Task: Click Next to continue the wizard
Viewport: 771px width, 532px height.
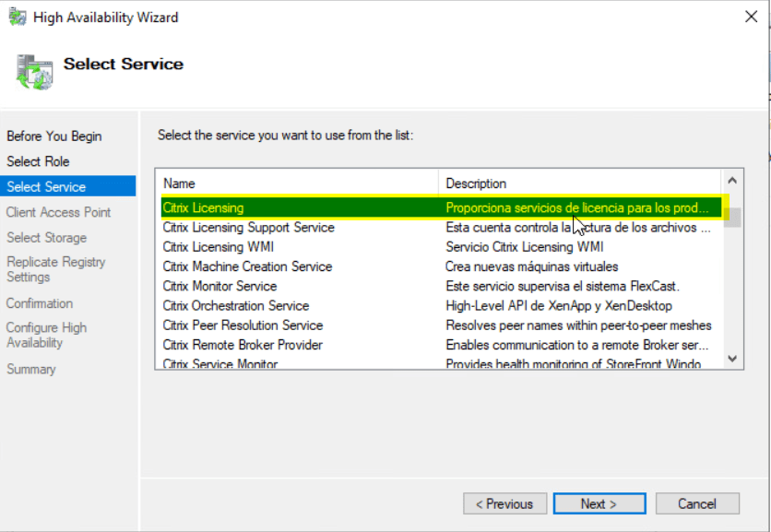Action: [x=599, y=503]
